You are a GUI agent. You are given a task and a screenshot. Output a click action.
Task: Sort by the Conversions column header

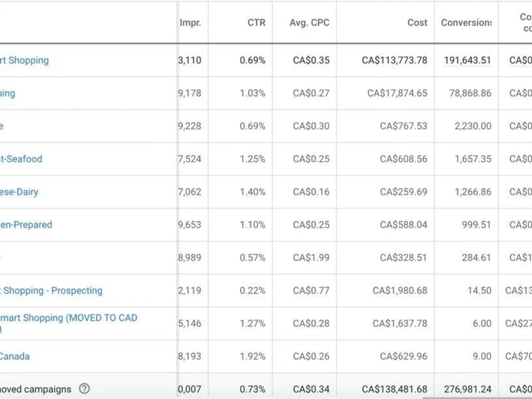[466, 23]
